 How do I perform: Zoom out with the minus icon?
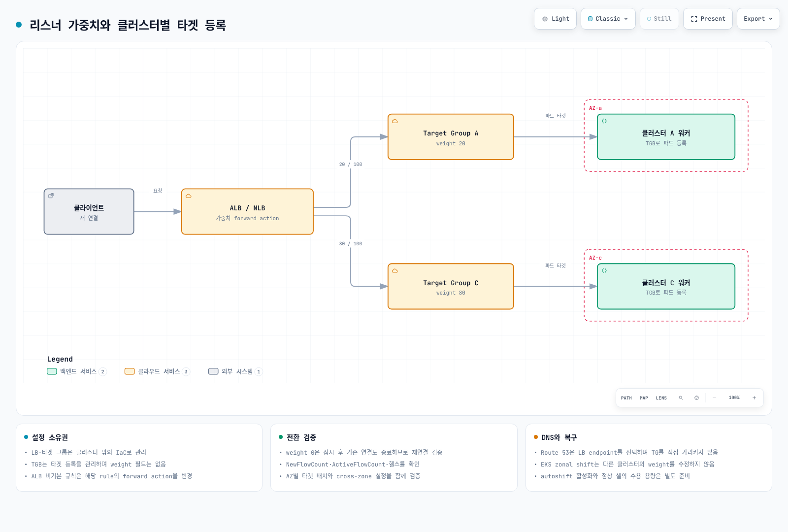pyautogui.click(x=714, y=398)
